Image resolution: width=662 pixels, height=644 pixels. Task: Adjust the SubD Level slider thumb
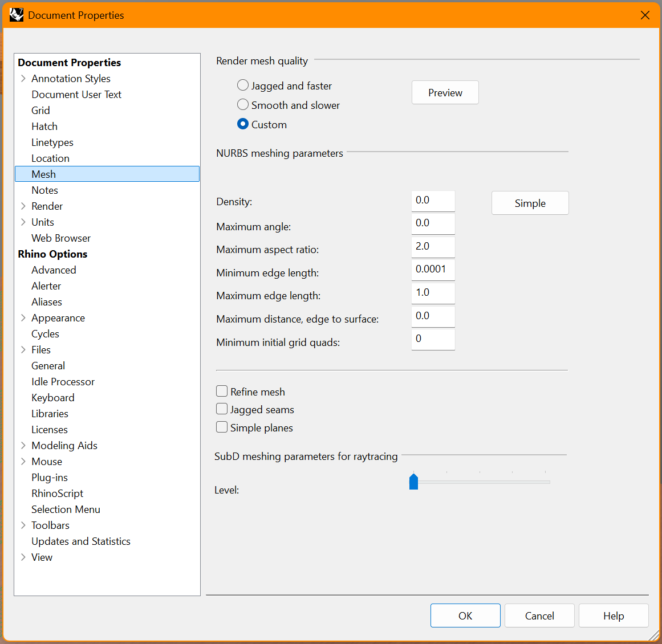pyautogui.click(x=414, y=482)
